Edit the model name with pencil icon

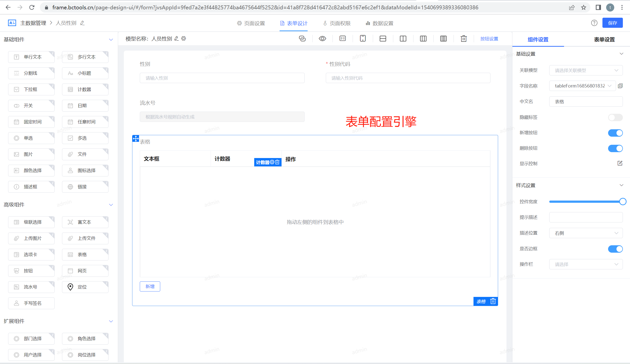[x=176, y=38]
